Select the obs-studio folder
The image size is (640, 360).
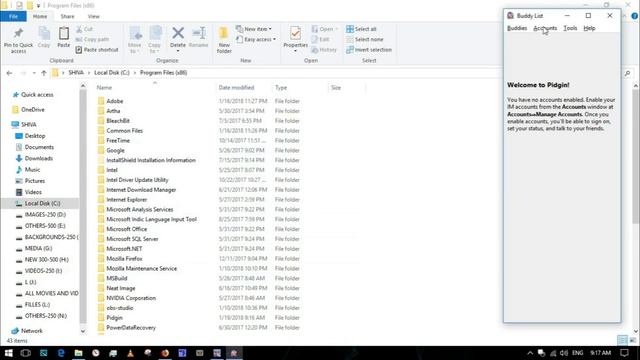[120, 308]
